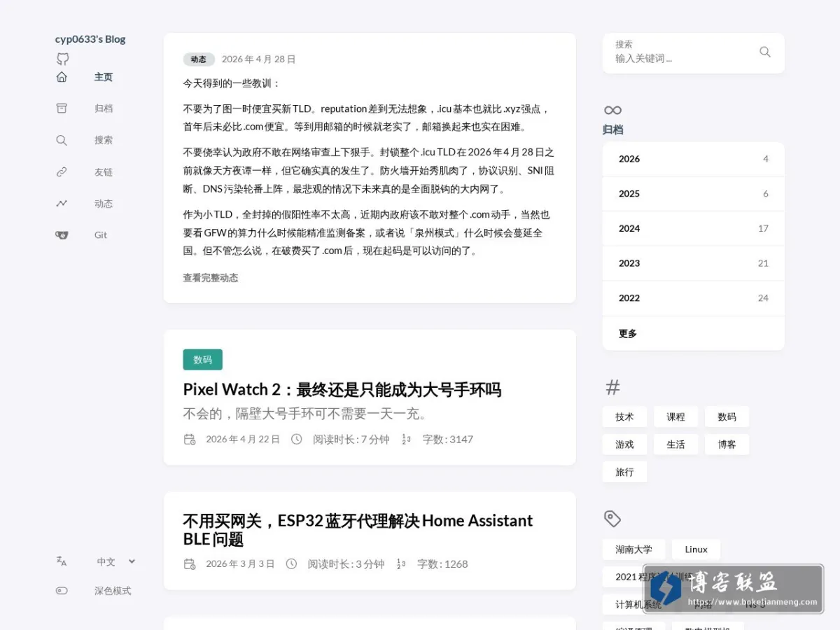This screenshot has height=630, width=840.
Task: Go to 主页 in sidebar menu
Action: (104, 77)
